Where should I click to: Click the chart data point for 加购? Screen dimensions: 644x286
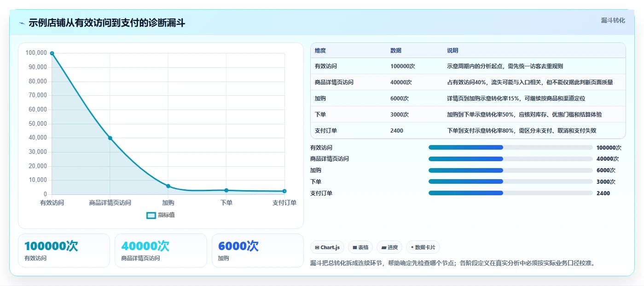click(x=168, y=186)
